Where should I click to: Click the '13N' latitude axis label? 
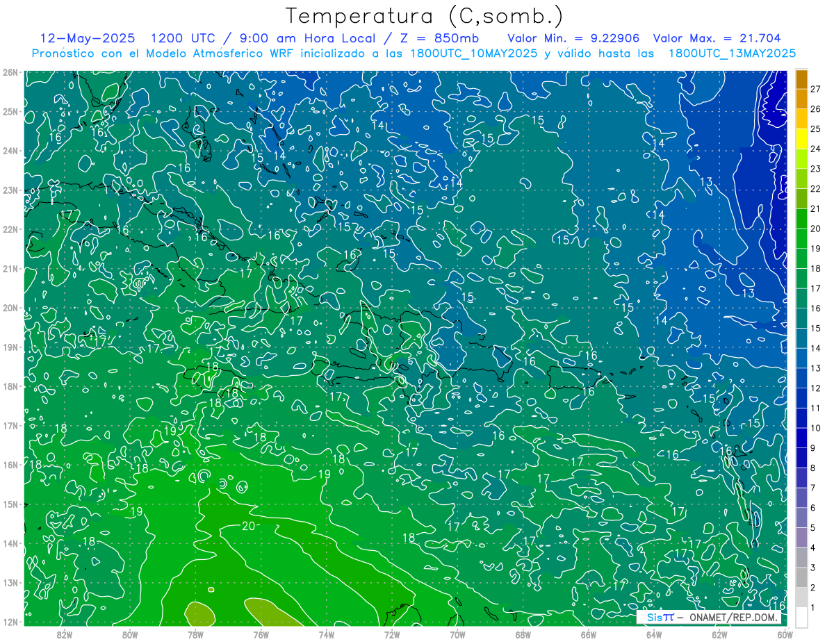10,582
